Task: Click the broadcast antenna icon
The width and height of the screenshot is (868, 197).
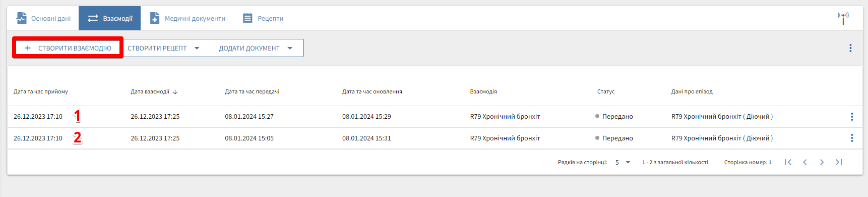Action: [x=843, y=18]
